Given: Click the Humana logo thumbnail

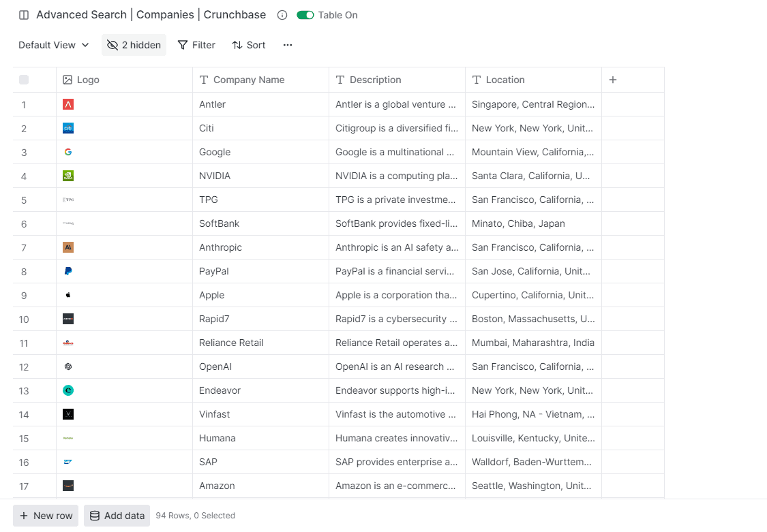Looking at the screenshot, I should (x=68, y=438).
